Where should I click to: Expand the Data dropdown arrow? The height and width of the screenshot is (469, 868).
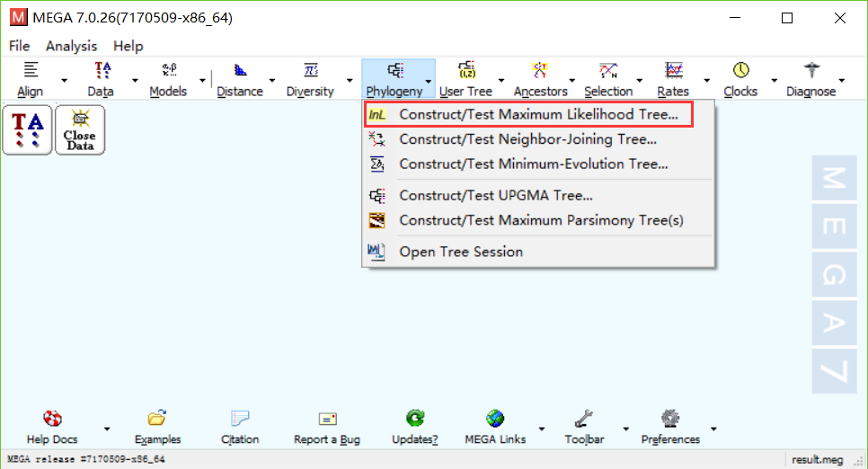[135, 80]
